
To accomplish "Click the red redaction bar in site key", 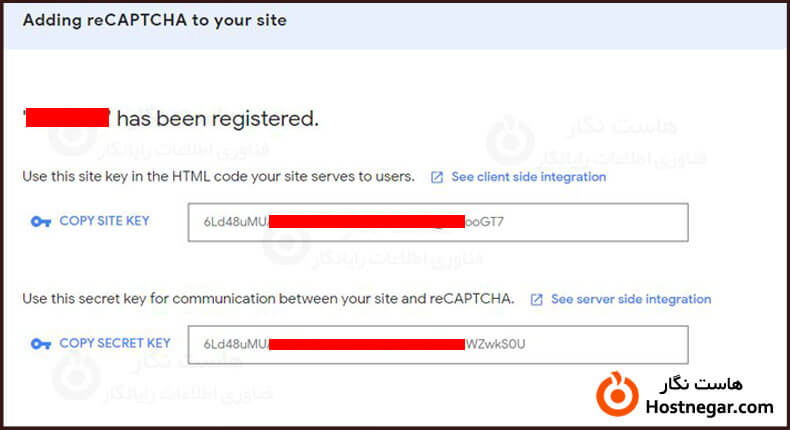I will (366, 221).
